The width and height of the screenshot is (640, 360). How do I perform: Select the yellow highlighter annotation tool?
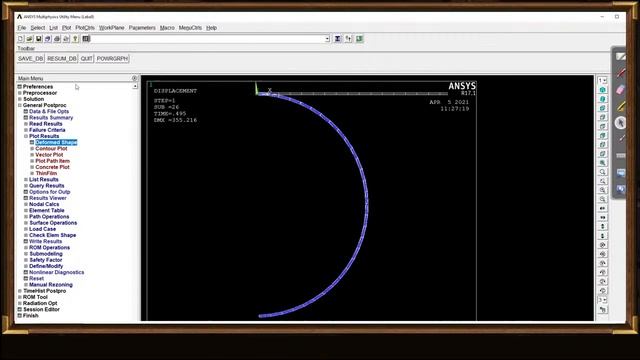tap(620, 106)
